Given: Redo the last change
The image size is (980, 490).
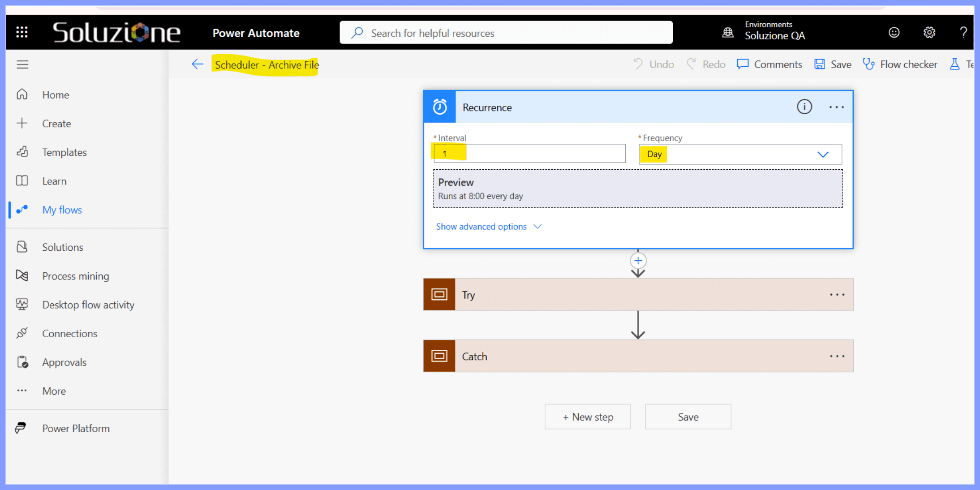Looking at the screenshot, I should pyautogui.click(x=706, y=64).
